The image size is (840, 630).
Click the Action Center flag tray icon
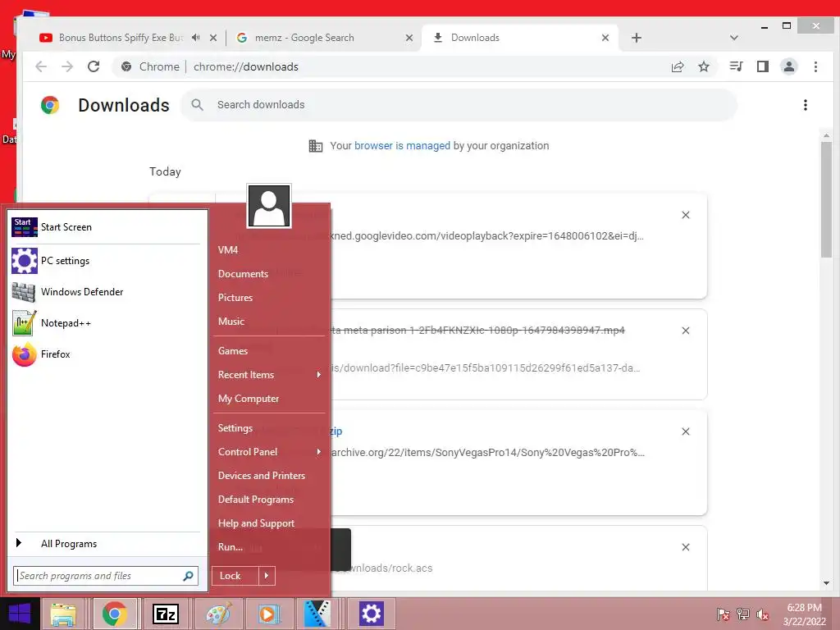pos(723,614)
